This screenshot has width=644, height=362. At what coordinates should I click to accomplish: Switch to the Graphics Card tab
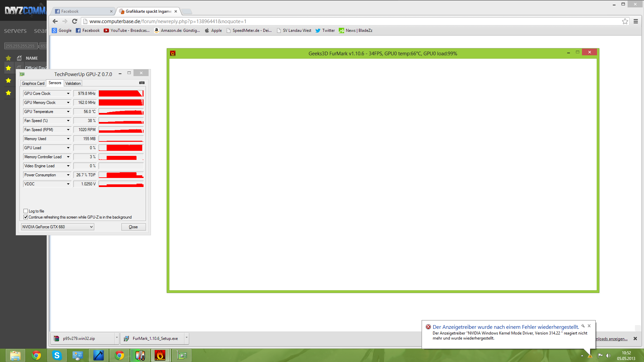[33, 83]
